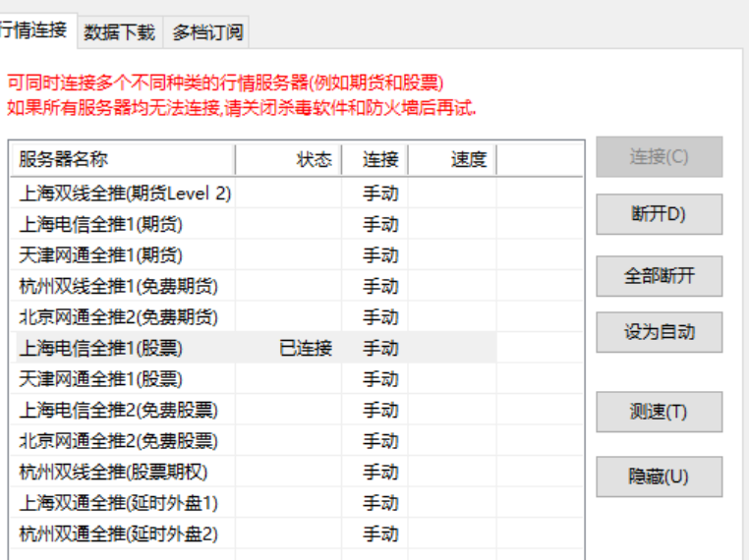Click the 连接(C) button
The width and height of the screenshot is (749, 560).
click(x=660, y=156)
